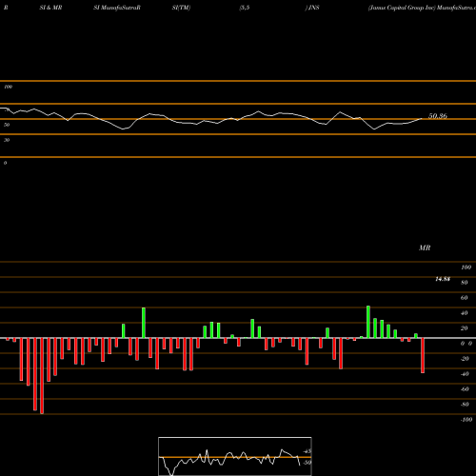Click the -40 label on MR axis
476x476 pixels.
pos(465,374)
